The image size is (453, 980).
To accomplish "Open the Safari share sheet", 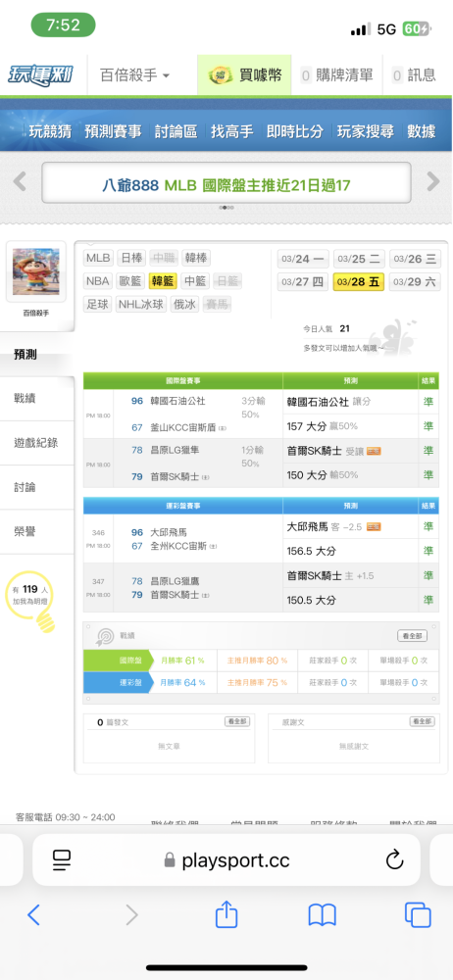I will (x=226, y=913).
